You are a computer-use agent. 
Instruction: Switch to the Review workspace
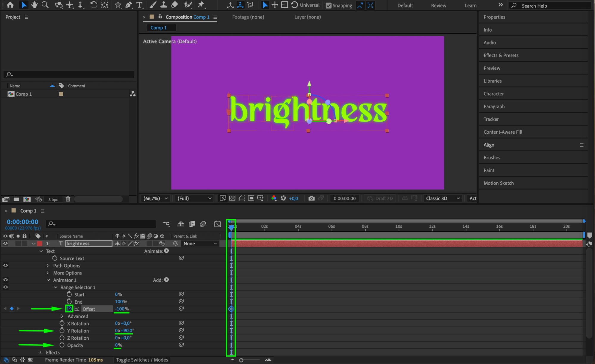click(x=438, y=5)
